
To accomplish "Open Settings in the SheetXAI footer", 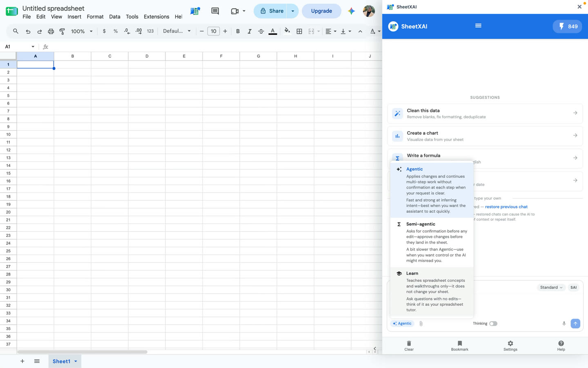I will pos(510,346).
